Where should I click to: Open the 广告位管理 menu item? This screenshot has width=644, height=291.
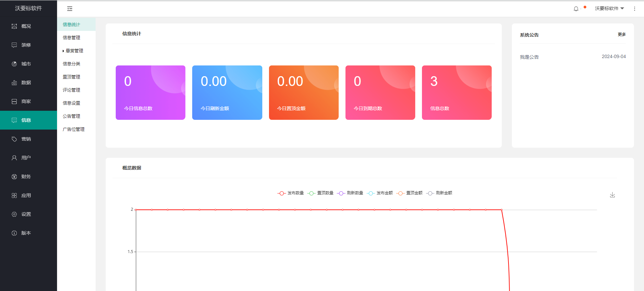pyautogui.click(x=73, y=129)
